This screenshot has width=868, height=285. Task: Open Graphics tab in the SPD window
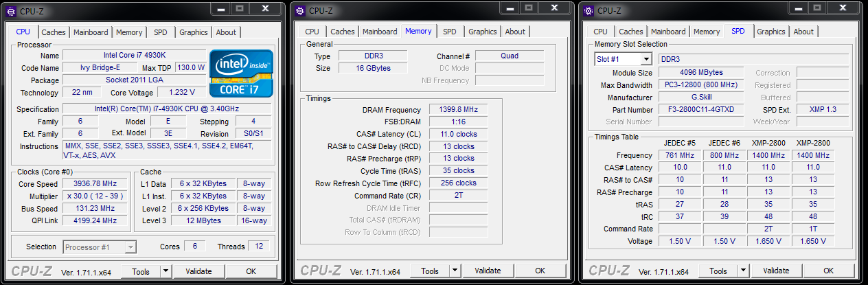click(x=771, y=32)
